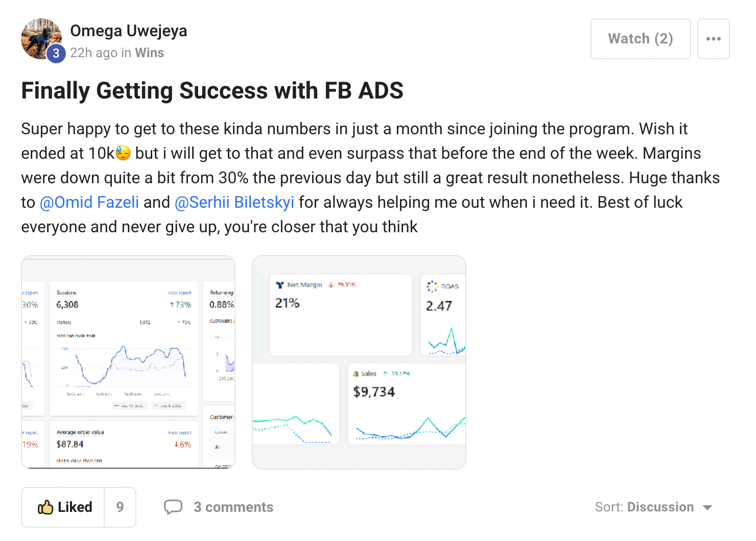Open the @Omid Fazeli mention link

89,202
